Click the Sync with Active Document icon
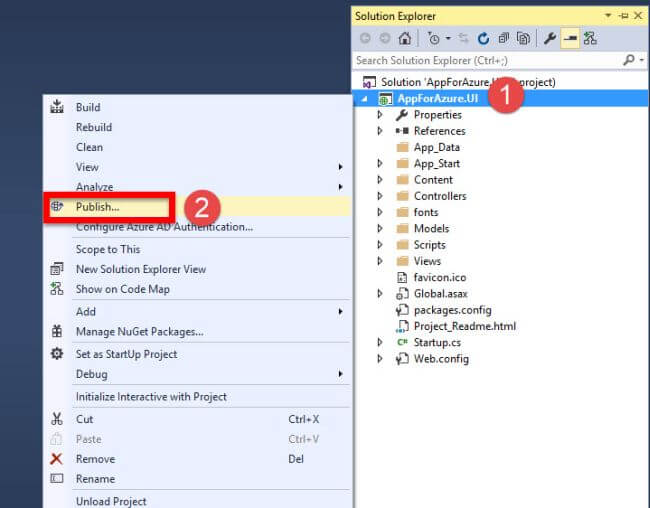The height and width of the screenshot is (508, 650). 463,39
